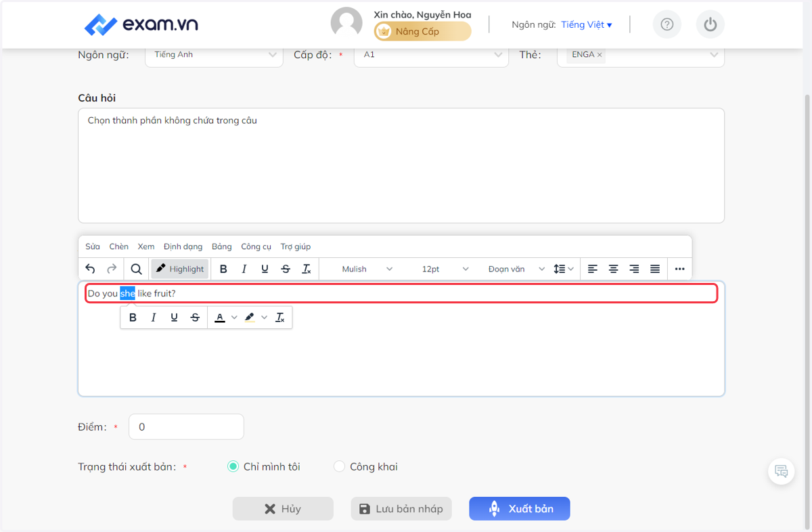Clear formatting in floating selection toolbar

280,317
